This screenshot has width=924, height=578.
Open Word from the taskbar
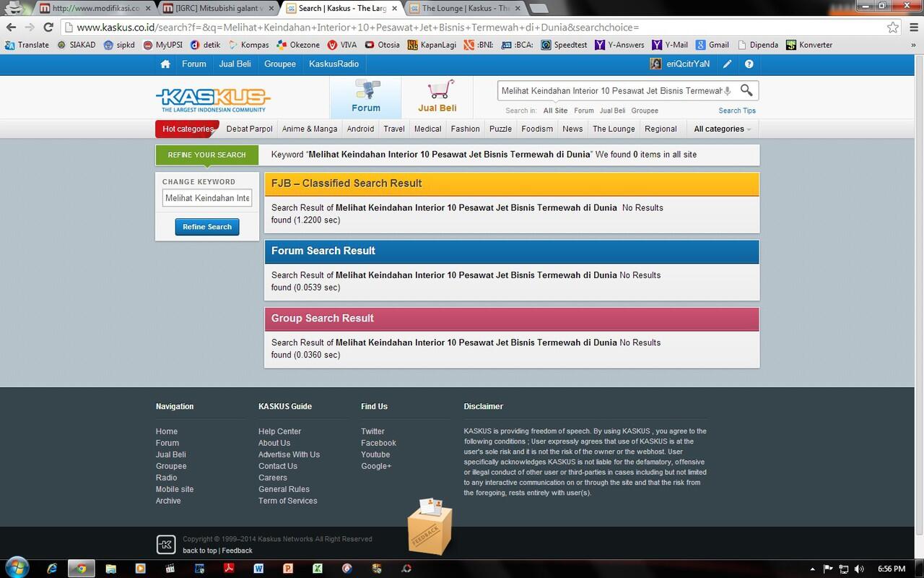coord(258,569)
